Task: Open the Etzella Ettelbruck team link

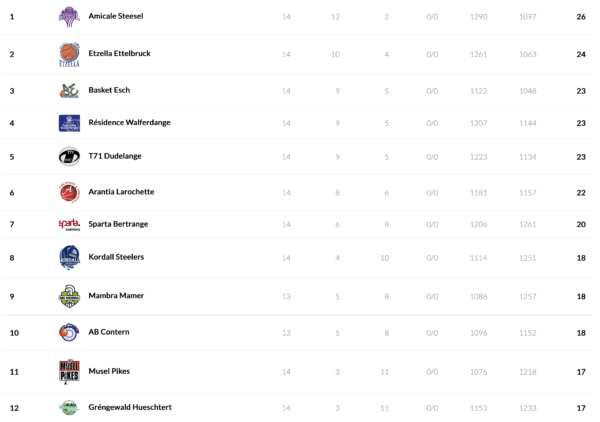Action: pyautogui.click(x=119, y=53)
